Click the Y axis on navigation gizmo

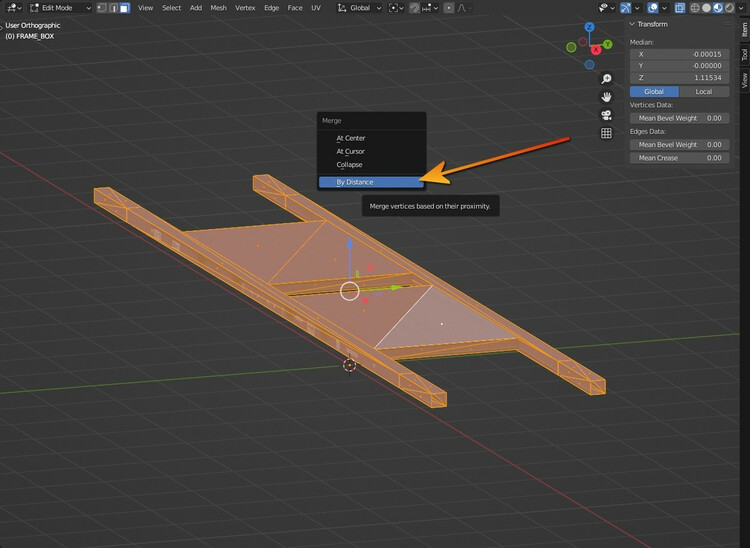point(607,44)
